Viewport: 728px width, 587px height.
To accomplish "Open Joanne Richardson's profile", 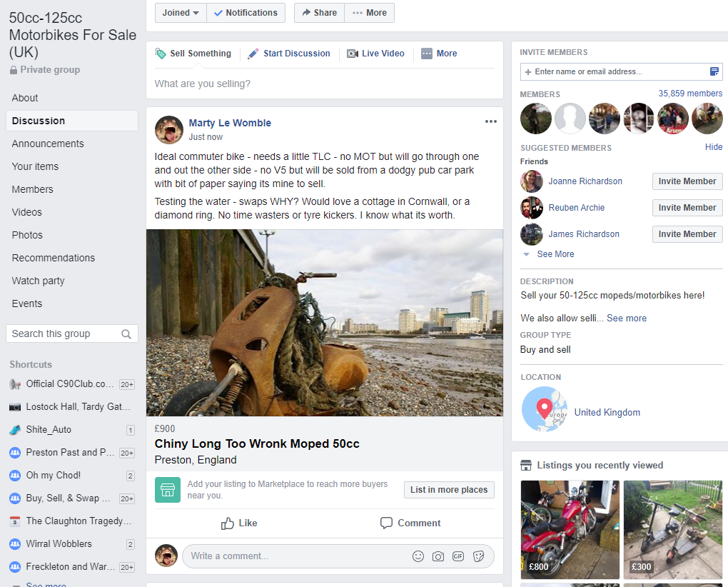I will click(x=585, y=181).
